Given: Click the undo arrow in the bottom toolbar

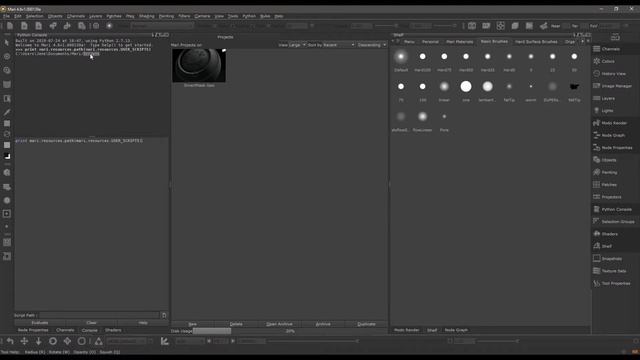Looking at the screenshot, I should (10, 341).
